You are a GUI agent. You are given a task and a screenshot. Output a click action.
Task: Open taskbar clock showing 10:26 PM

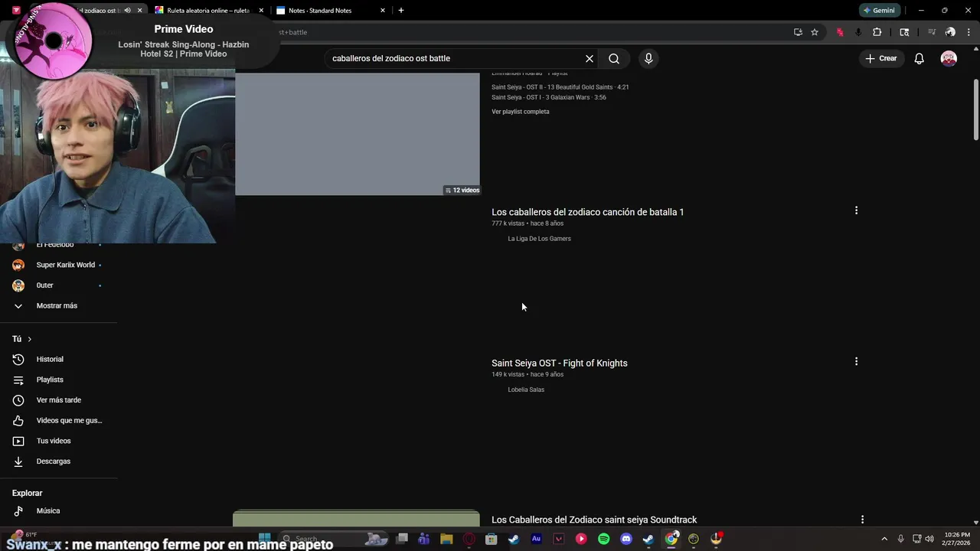pyautogui.click(x=957, y=539)
